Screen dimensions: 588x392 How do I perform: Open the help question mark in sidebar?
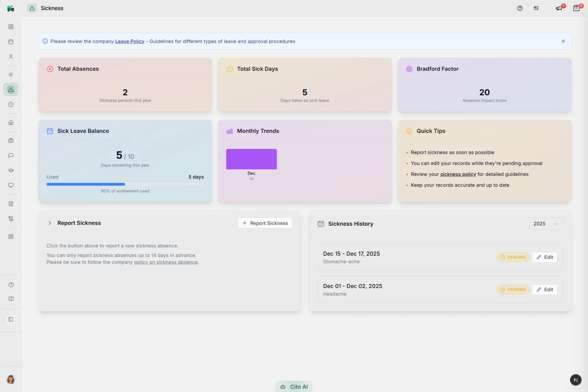[11, 285]
